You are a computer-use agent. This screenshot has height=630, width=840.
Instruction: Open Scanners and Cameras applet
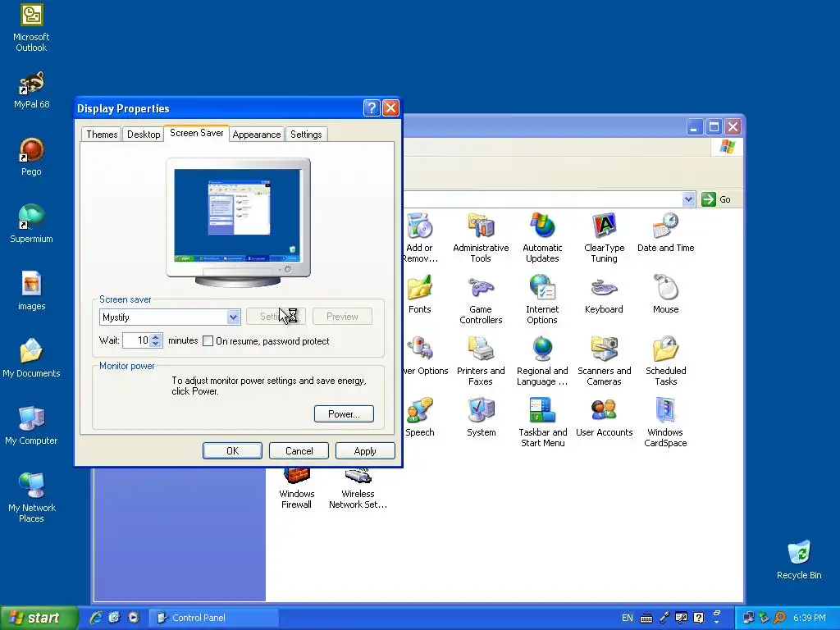click(604, 361)
